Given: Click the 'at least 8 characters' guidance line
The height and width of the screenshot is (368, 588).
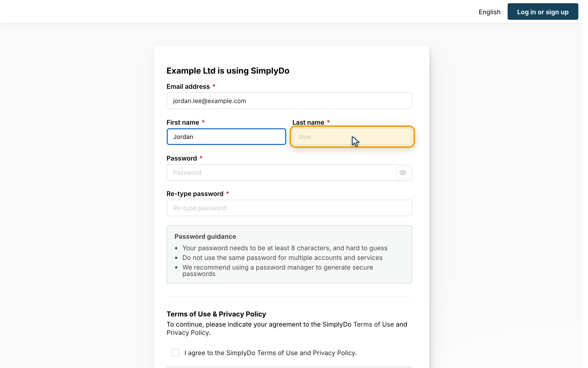Looking at the screenshot, I should click(x=285, y=248).
